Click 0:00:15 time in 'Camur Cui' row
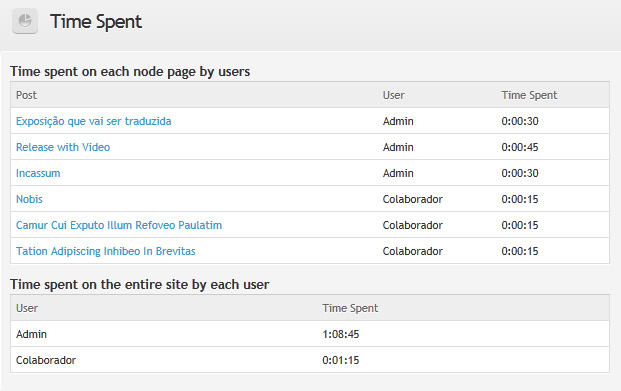Viewport: 621px width, 391px height. [x=520, y=225]
